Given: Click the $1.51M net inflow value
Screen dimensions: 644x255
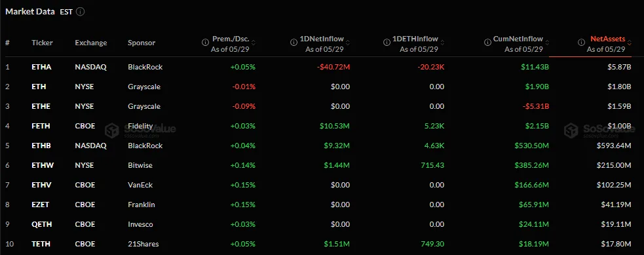Looking at the screenshot, I should (x=336, y=244).
